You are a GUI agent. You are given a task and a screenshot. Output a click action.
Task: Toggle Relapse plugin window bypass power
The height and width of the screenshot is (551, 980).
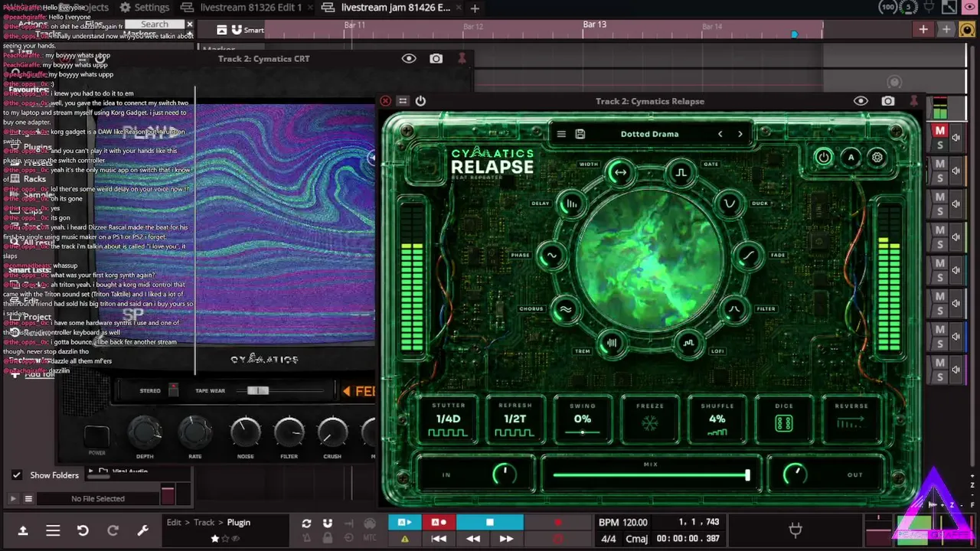pos(420,101)
